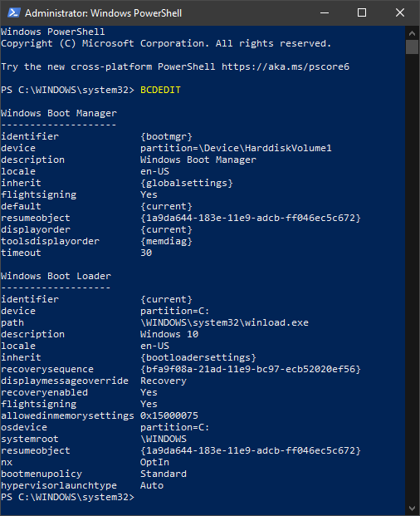Click the {globalsettings} inherit value

187,183
